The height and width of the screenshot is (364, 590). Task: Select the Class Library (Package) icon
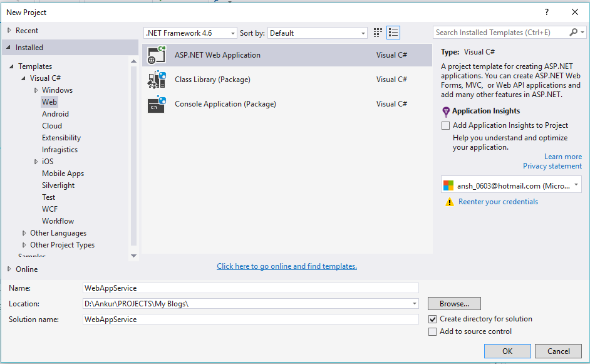coord(157,80)
